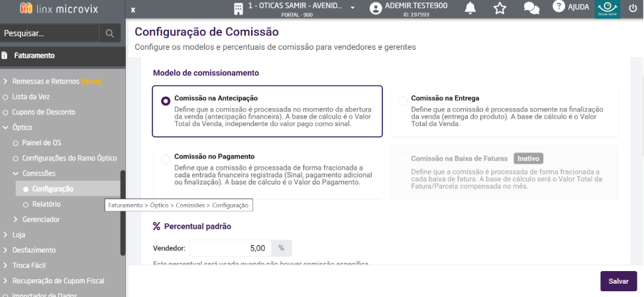Click the Modelo de comissionamento heading
The width and height of the screenshot is (644, 297).
pos(206,73)
